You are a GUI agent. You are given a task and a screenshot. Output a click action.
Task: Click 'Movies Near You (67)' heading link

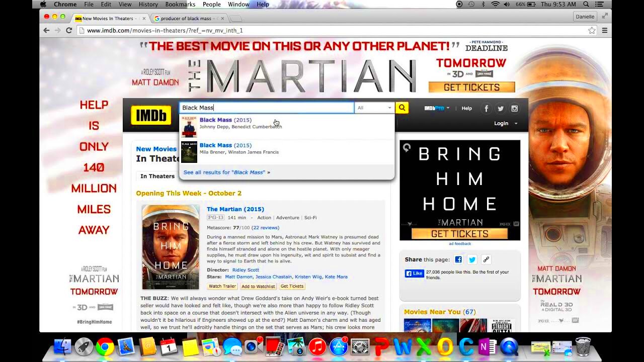(439, 312)
